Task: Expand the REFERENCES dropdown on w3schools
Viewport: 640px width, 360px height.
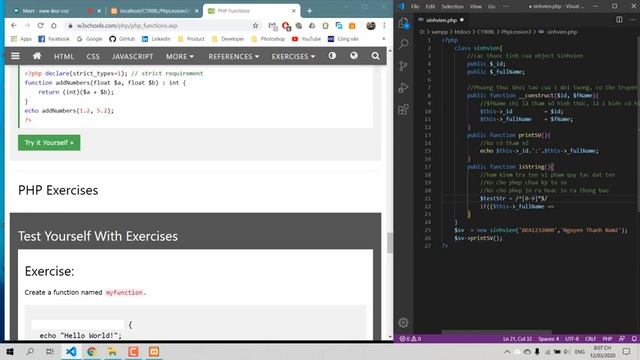Action: pyautogui.click(x=233, y=56)
